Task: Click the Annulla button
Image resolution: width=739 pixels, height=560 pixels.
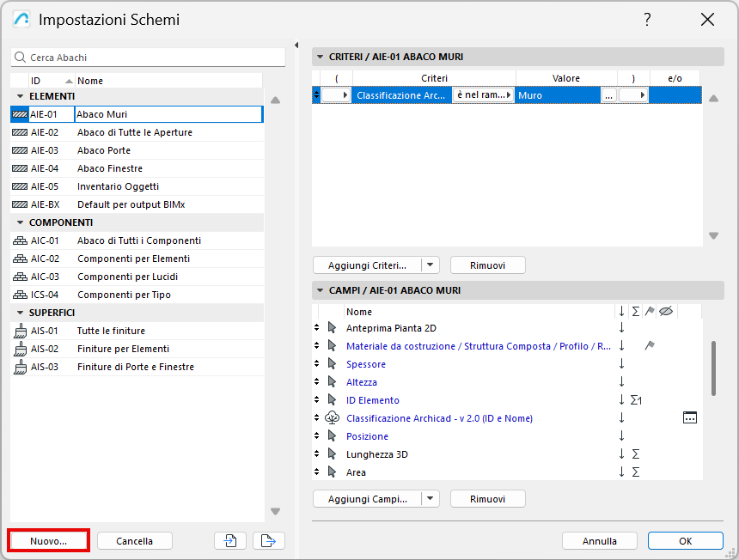Action: (x=600, y=541)
